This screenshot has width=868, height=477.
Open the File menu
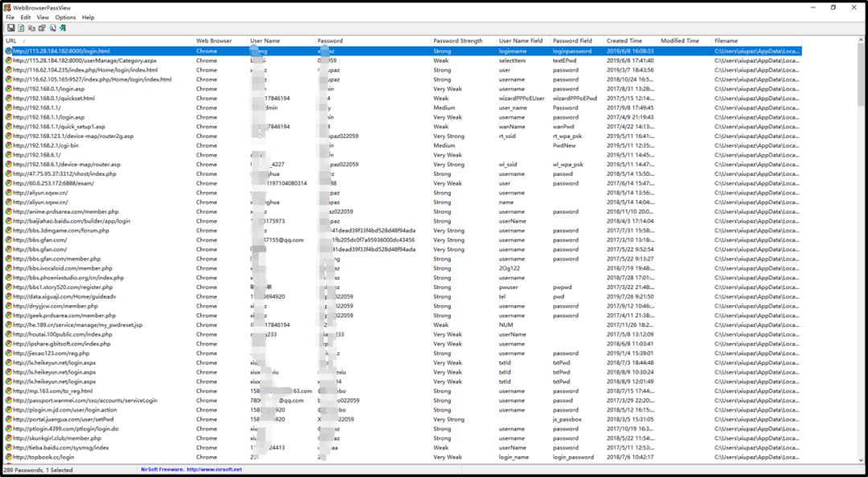[10, 17]
